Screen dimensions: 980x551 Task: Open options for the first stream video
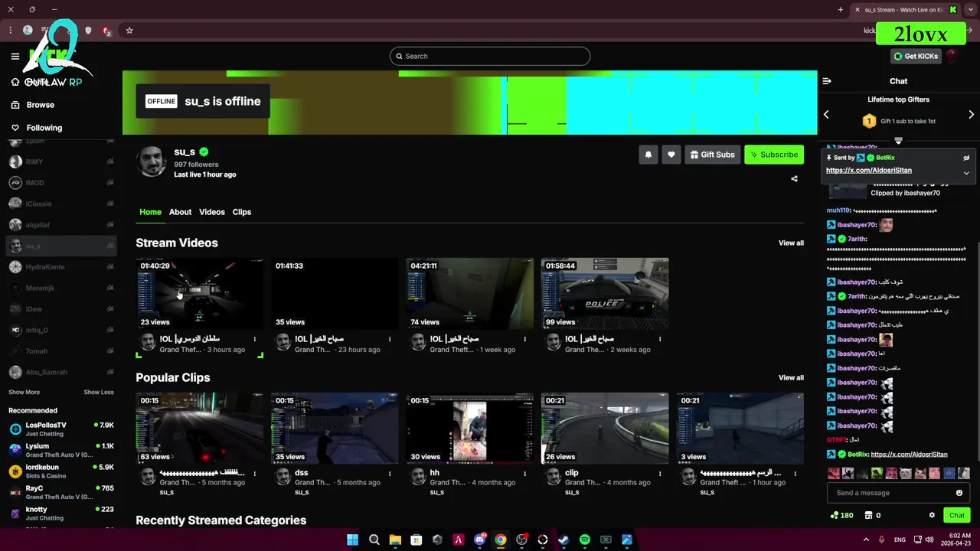coord(255,339)
